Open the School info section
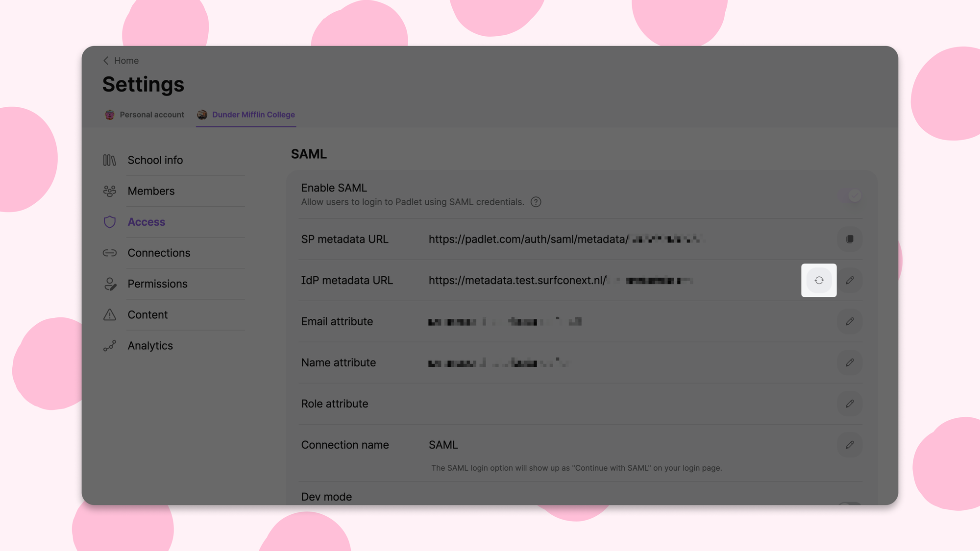This screenshot has height=551, width=980. click(155, 160)
